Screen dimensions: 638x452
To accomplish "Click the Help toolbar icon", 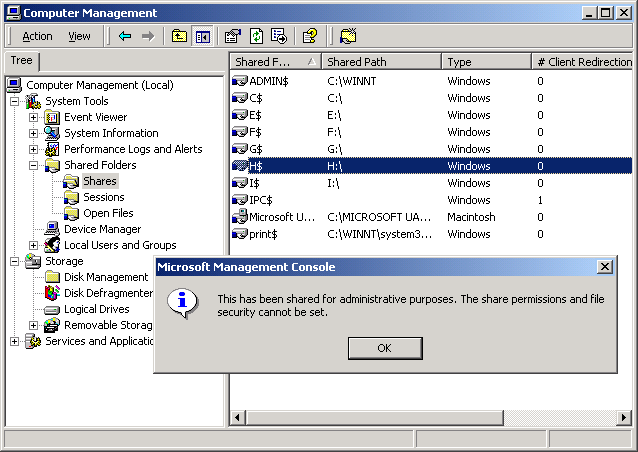I will [x=310, y=36].
